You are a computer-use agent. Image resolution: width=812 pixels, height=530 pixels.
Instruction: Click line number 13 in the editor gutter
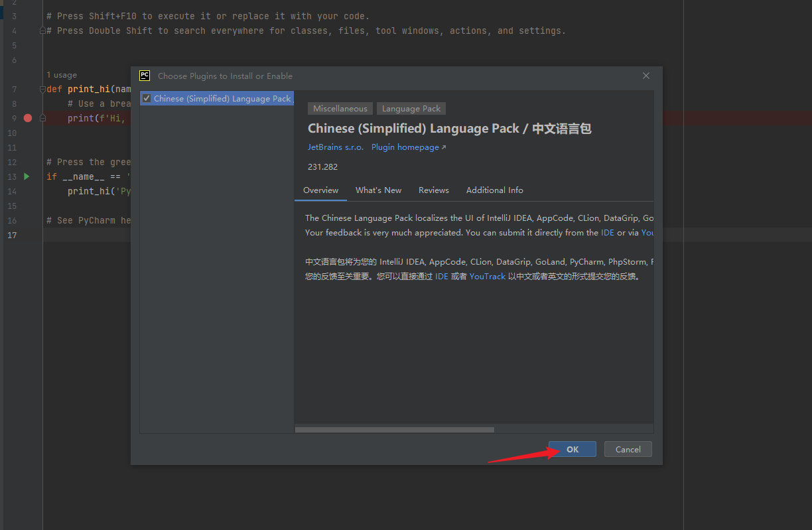(x=12, y=176)
